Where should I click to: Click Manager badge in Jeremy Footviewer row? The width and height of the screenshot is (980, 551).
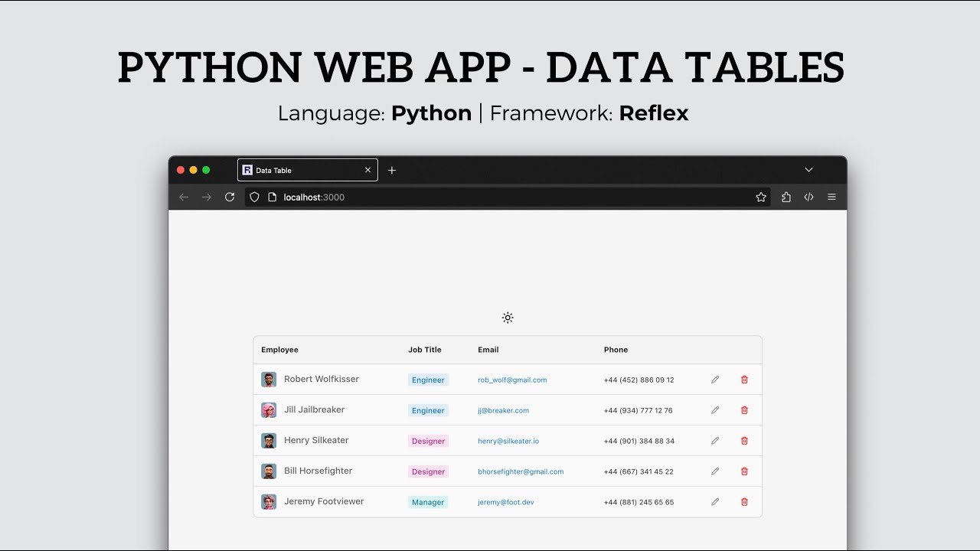(428, 502)
